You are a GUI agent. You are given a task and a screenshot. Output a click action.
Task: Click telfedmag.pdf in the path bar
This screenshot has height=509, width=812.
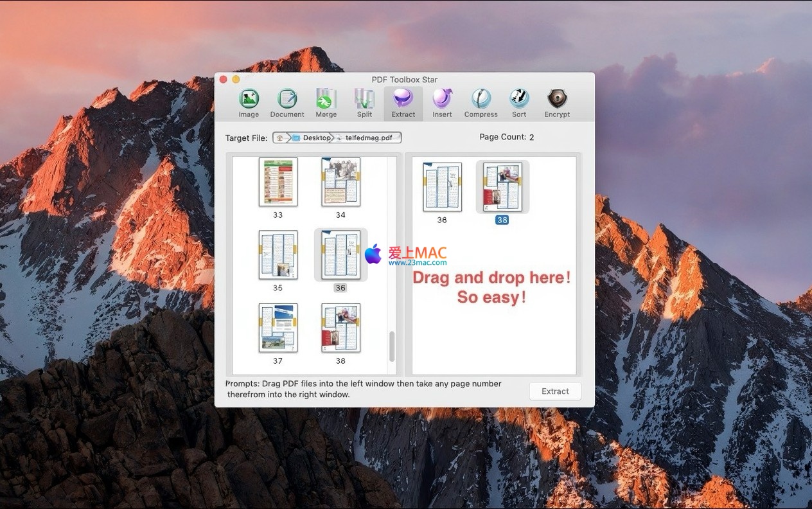369,138
